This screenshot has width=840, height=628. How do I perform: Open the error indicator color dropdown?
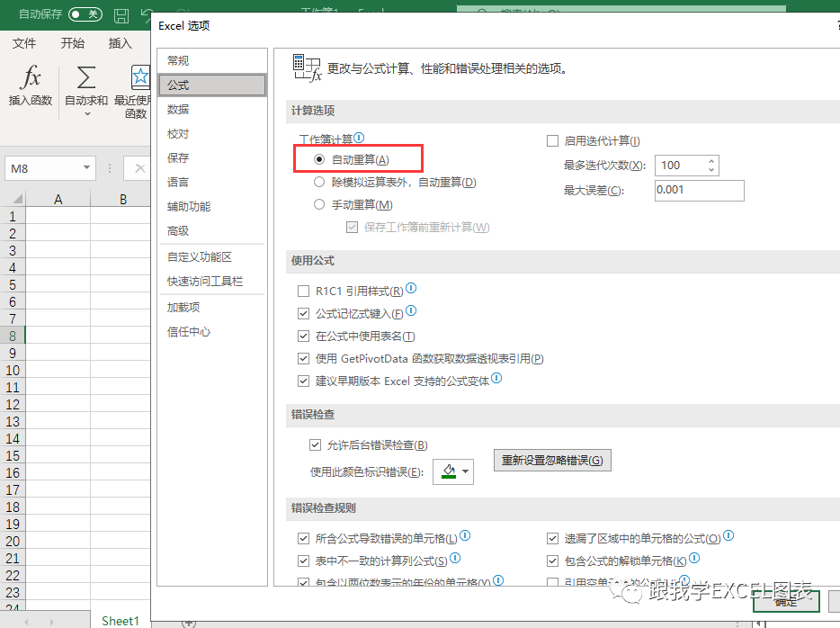pyautogui.click(x=466, y=471)
